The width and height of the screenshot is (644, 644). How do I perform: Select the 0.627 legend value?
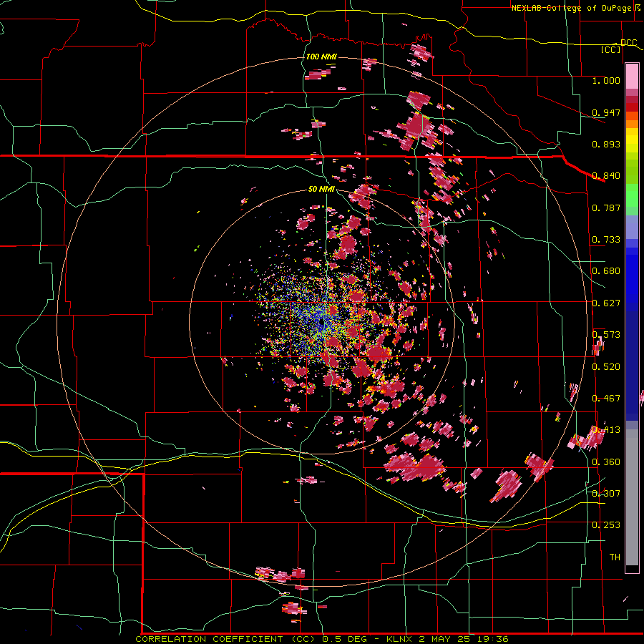pyautogui.click(x=606, y=303)
